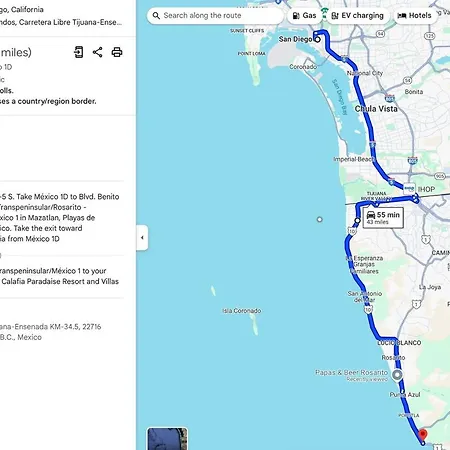Click the Carretera Libre Tijuana-Ensenada destination field
This screenshot has height=450, width=450.
click(x=61, y=22)
